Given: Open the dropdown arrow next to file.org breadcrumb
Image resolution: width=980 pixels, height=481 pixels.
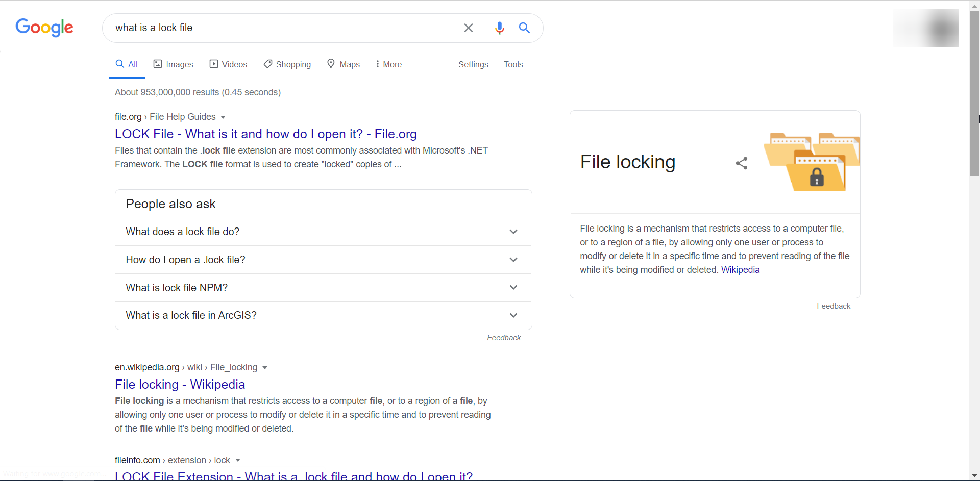Looking at the screenshot, I should tap(223, 117).
